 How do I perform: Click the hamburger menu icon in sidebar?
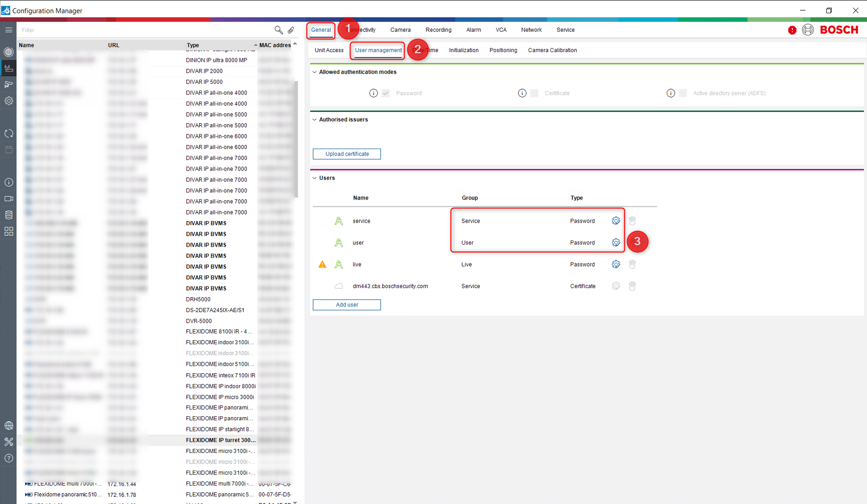(x=9, y=30)
